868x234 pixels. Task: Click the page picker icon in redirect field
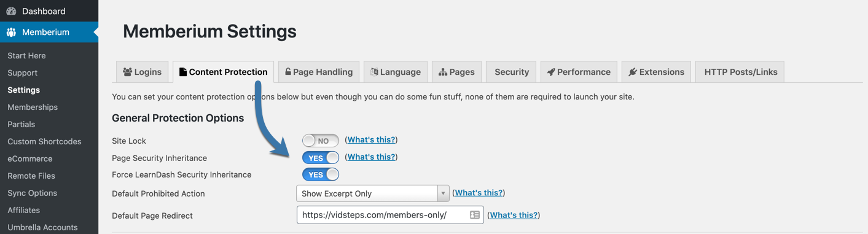tap(475, 215)
